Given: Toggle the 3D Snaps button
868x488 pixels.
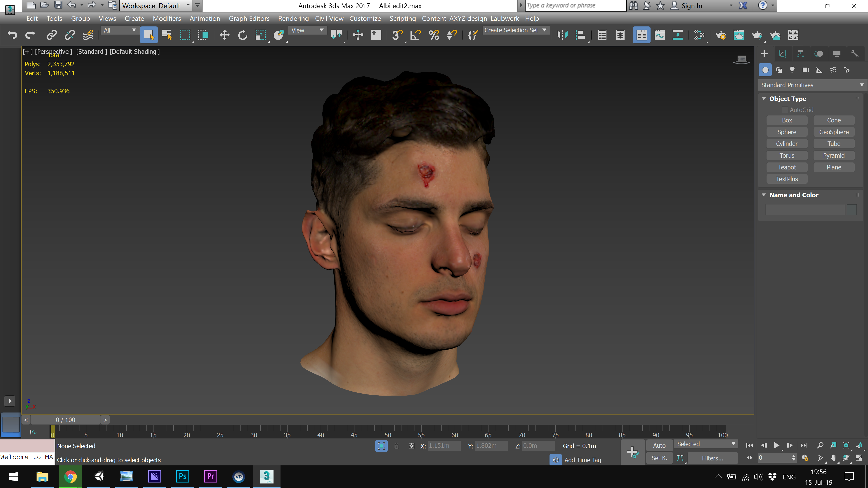Looking at the screenshot, I should tap(397, 35).
